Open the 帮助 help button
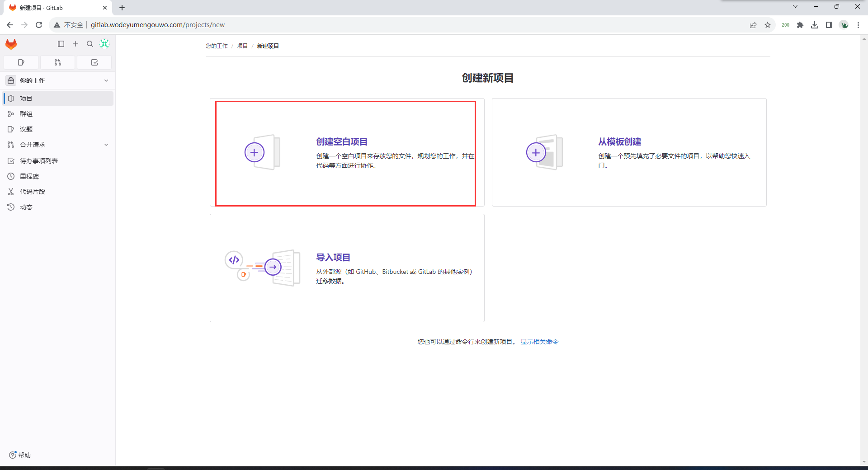 point(20,455)
